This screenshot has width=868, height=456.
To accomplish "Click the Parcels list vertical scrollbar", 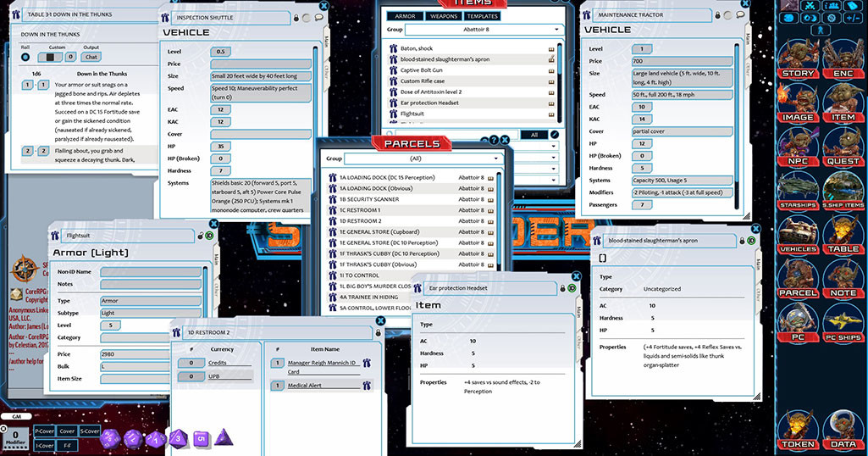I will click(x=499, y=220).
